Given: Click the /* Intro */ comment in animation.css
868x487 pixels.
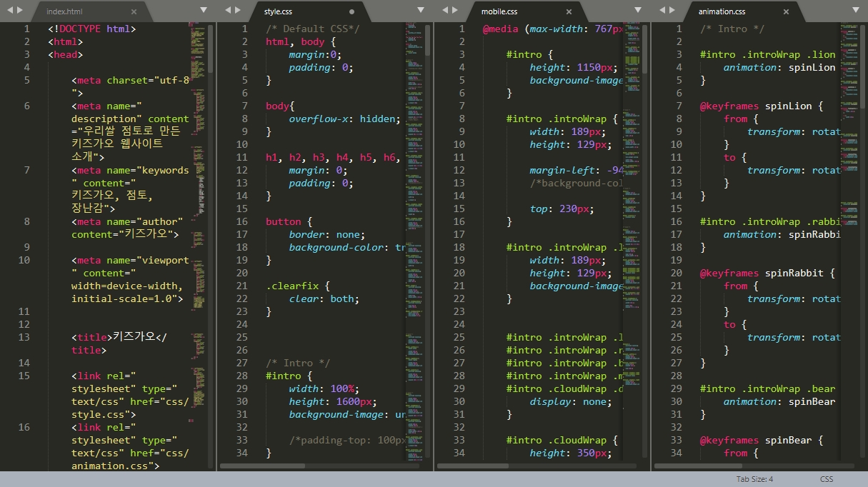Looking at the screenshot, I should 732,29.
